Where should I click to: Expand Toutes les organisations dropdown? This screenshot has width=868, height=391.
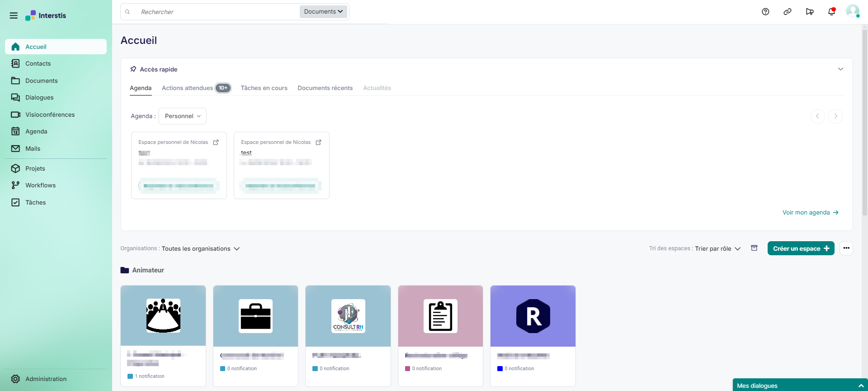point(200,248)
